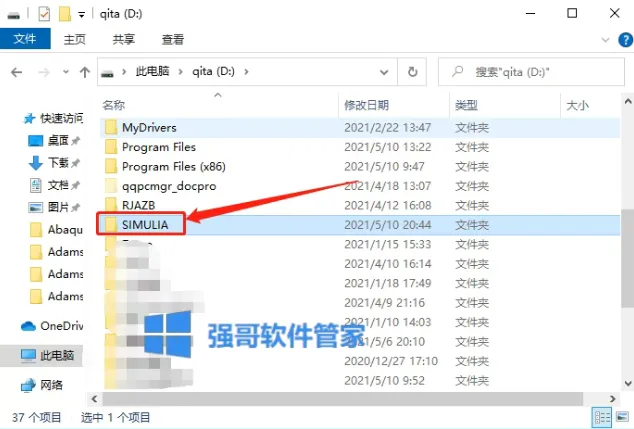This screenshot has width=634, height=429.
Task: Click the search box for qita (D:)
Action: [531, 72]
